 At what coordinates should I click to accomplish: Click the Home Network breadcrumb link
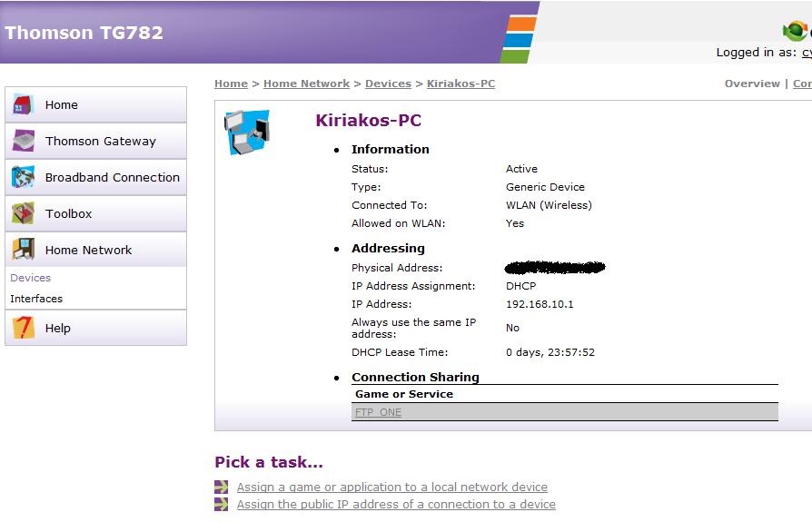coord(307,84)
